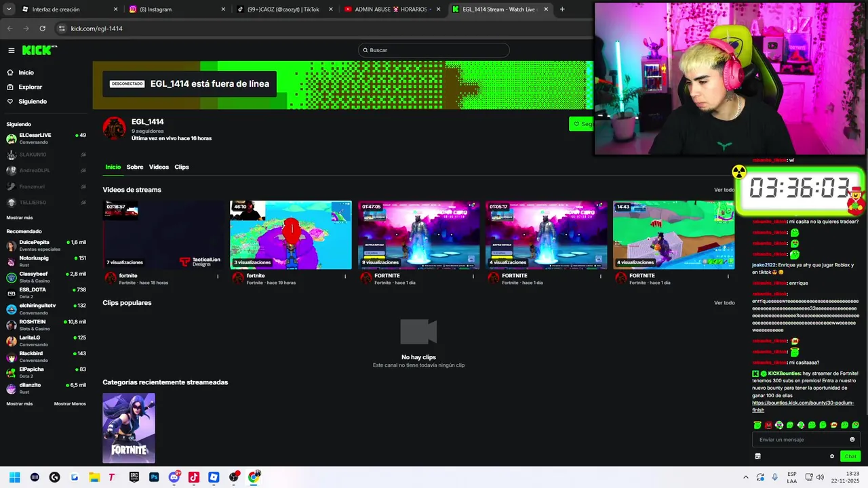The width and height of the screenshot is (868, 488).
Task: Open chat settings gear
Action: (x=832, y=456)
